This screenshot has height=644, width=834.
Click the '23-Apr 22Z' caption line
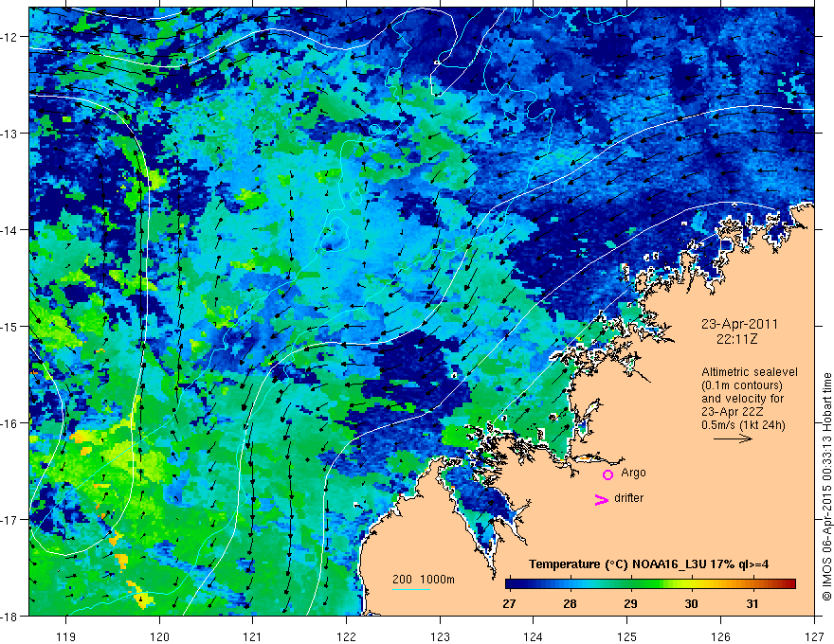point(733,412)
